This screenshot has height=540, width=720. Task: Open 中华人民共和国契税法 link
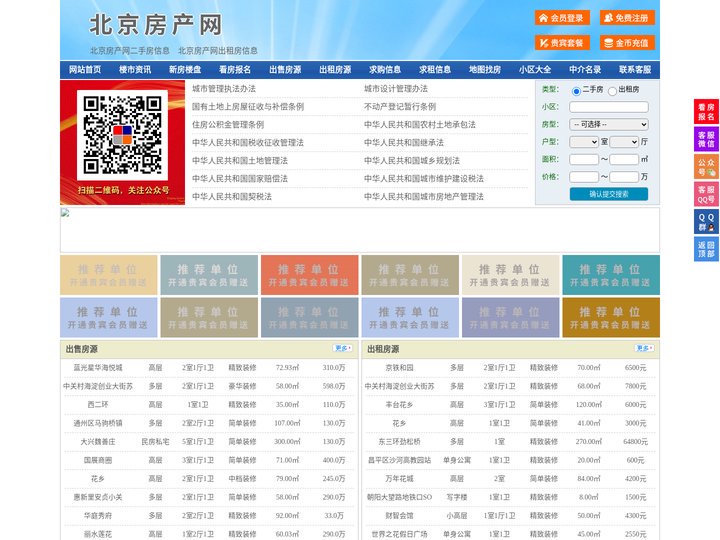click(x=232, y=197)
